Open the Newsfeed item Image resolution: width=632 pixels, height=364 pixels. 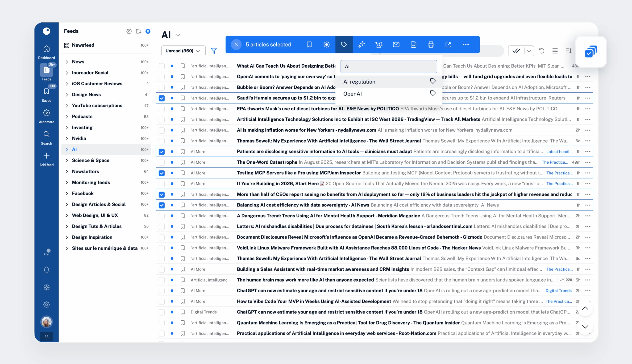83,45
